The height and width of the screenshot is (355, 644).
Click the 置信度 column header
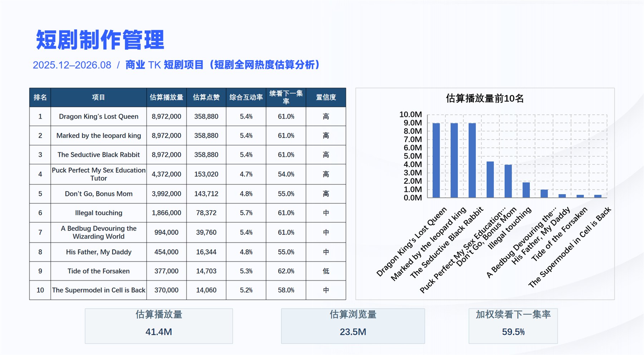(326, 97)
